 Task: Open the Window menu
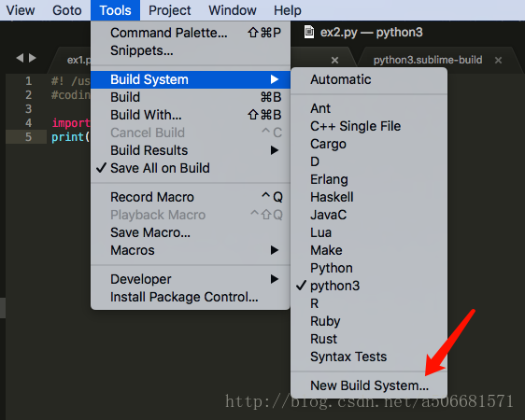pyautogui.click(x=233, y=10)
